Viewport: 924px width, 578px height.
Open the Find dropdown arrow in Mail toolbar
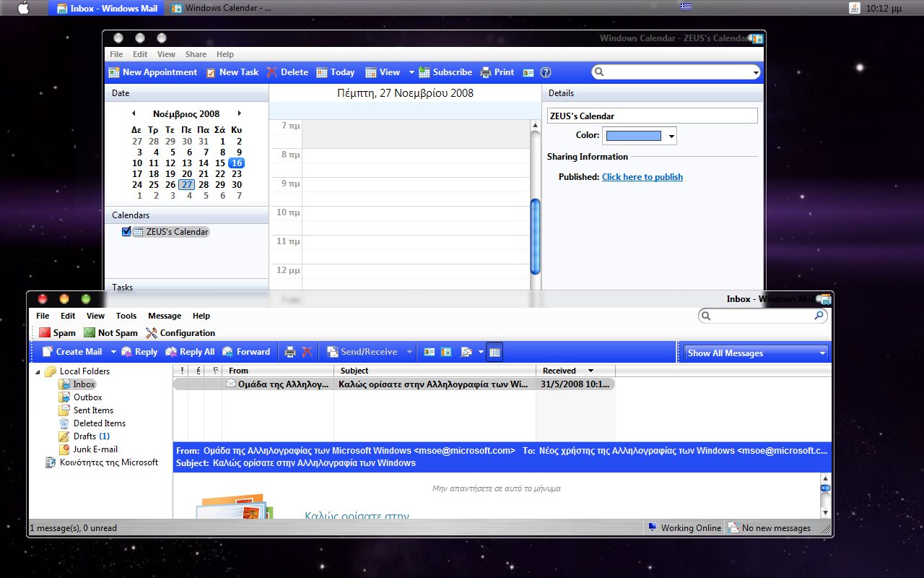click(x=481, y=352)
